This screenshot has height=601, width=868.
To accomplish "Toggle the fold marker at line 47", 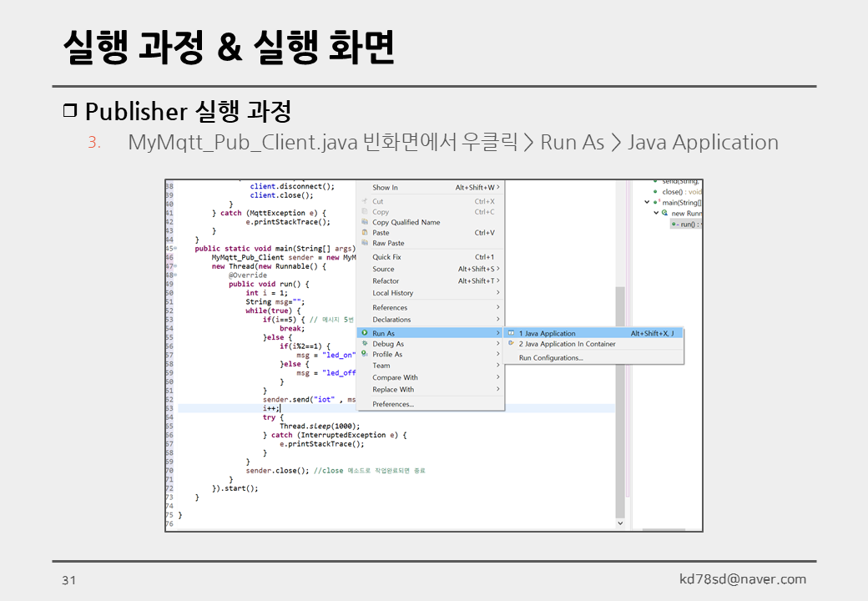I will click(175, 266).
